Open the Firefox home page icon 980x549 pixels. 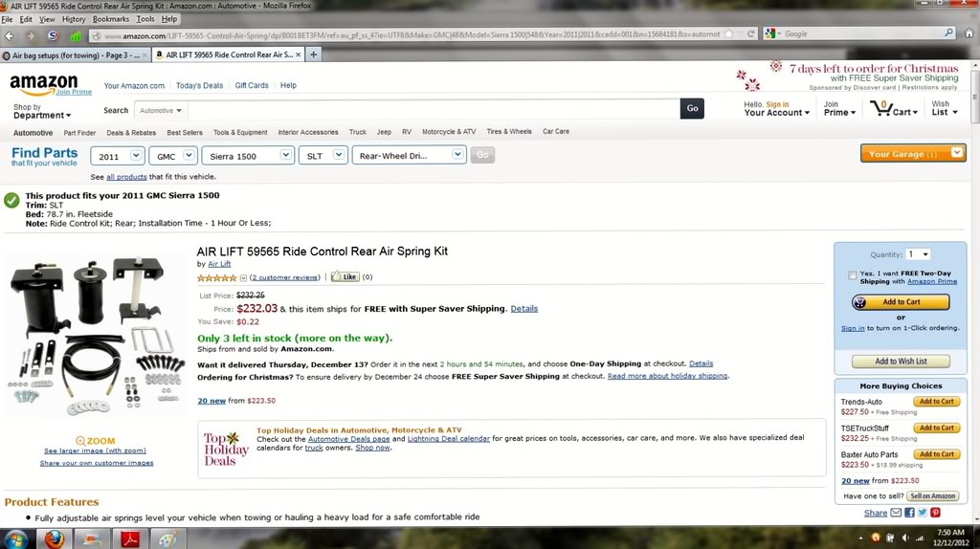[x=969, y=33]
